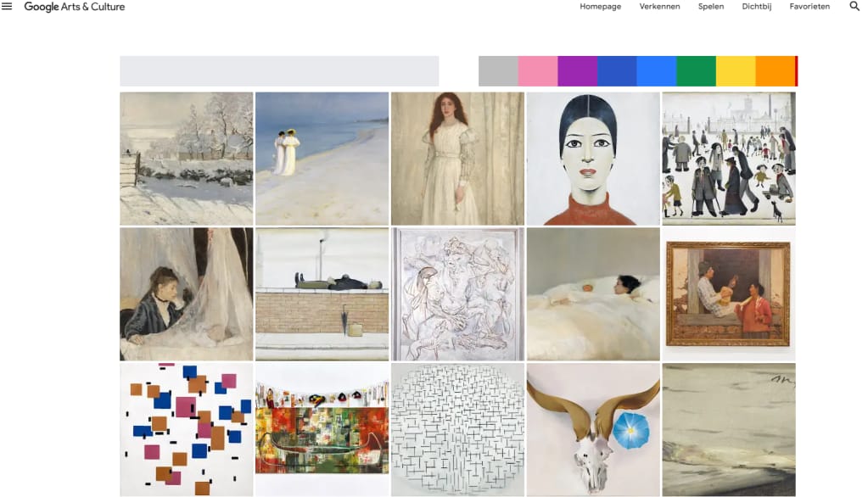Open the silver relief sketch artwork
The height and width of the screenshot is (497, 868).
coord(458,294)
